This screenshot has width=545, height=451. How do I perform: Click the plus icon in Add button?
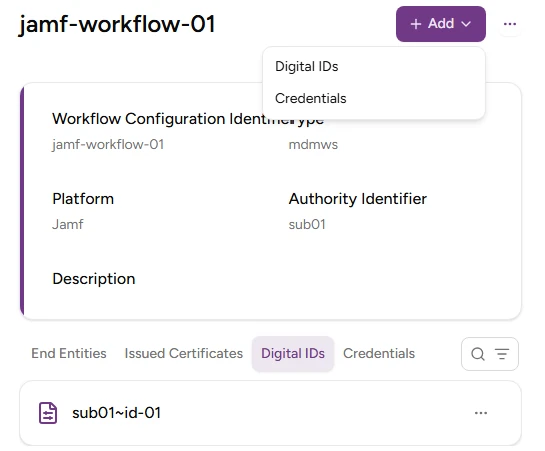415,24
